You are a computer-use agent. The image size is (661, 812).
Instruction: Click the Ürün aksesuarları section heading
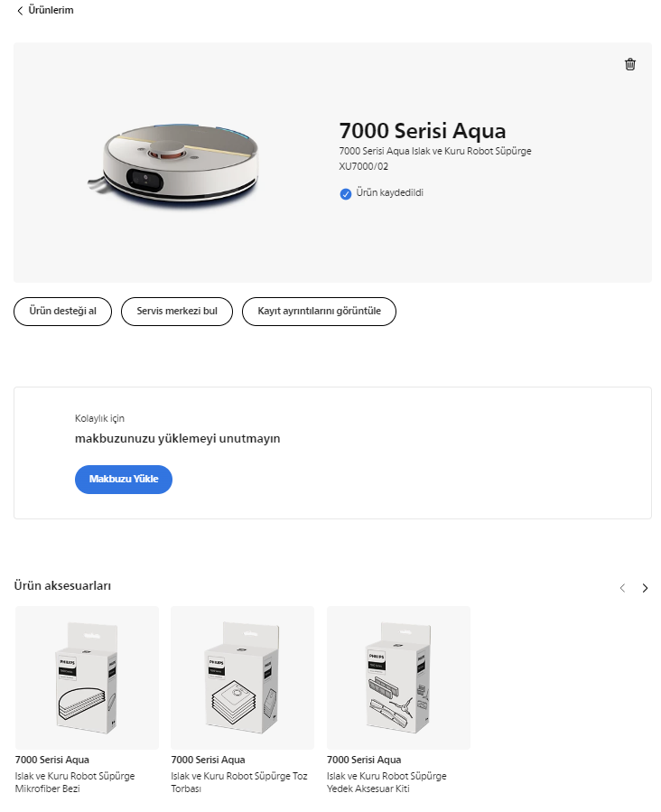tap(62, 586)
